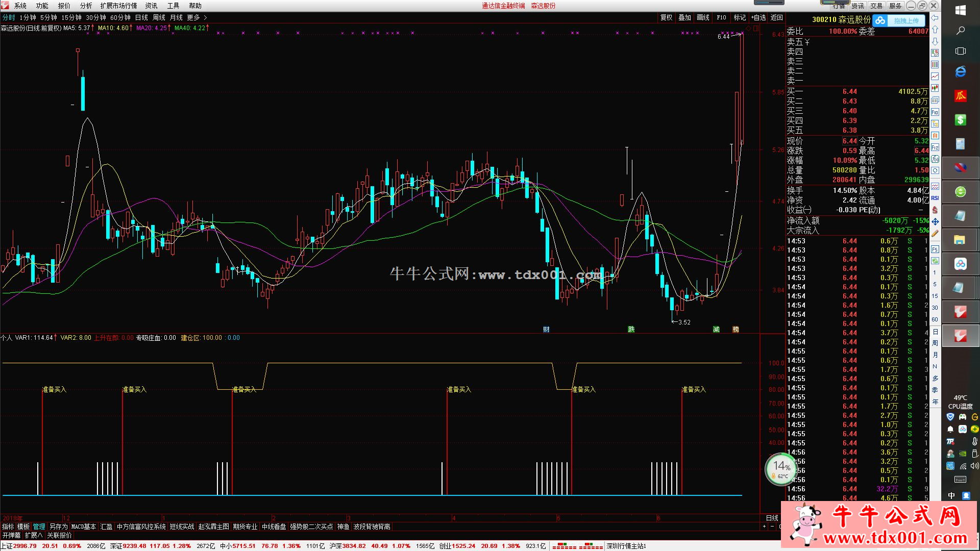Open File Explorer on the taskbar
980x551 pixels.
(960, 240)
